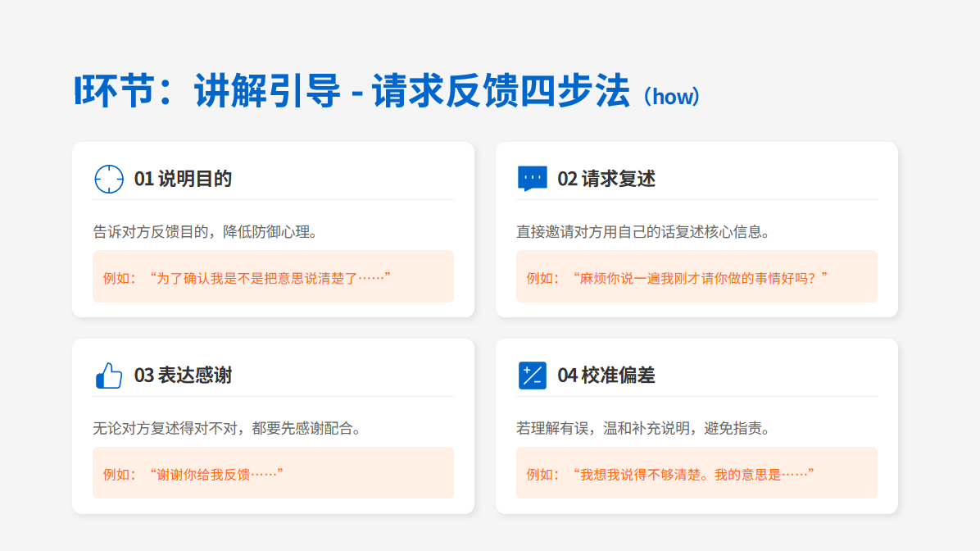
Task: Select the heading 02 请求复述
Action: tap(606, 179)
